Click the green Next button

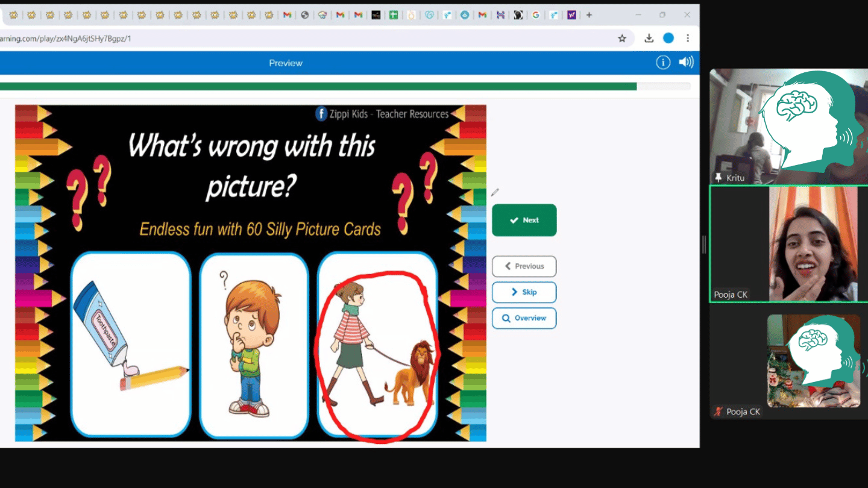(524, 221)
